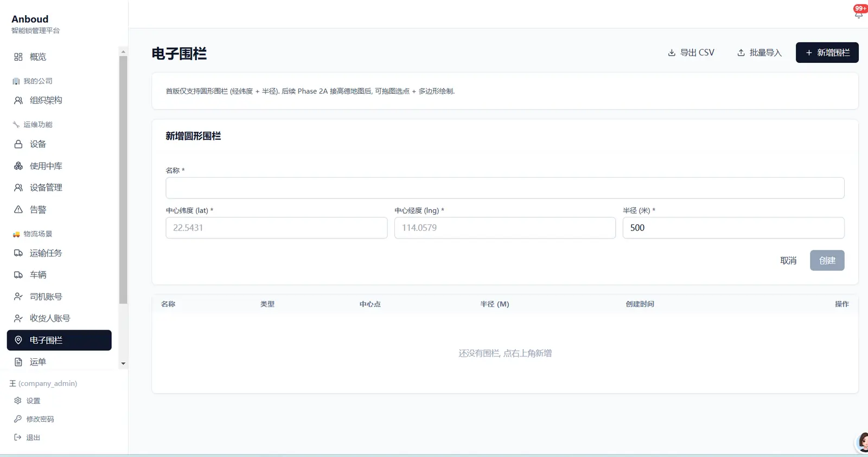This screenshot has height=457, width=868.
Task: Click the 王 (company_admin) user label
Action: point(43,383)
